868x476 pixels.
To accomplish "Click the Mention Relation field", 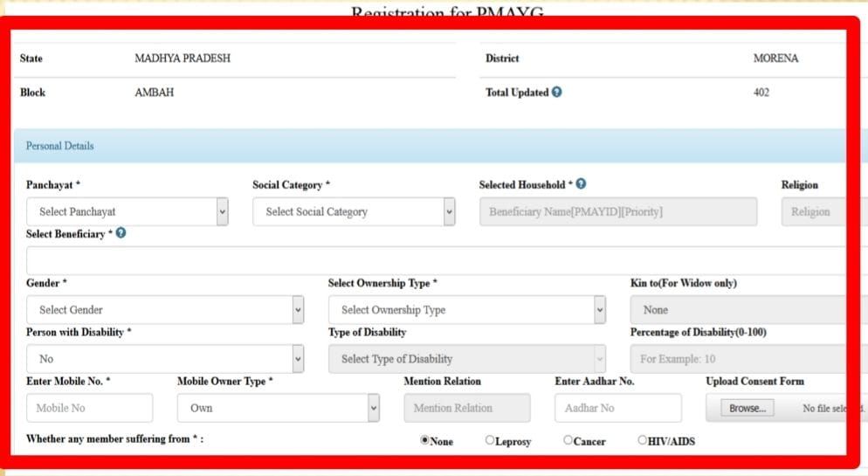I will coord(466,408).
